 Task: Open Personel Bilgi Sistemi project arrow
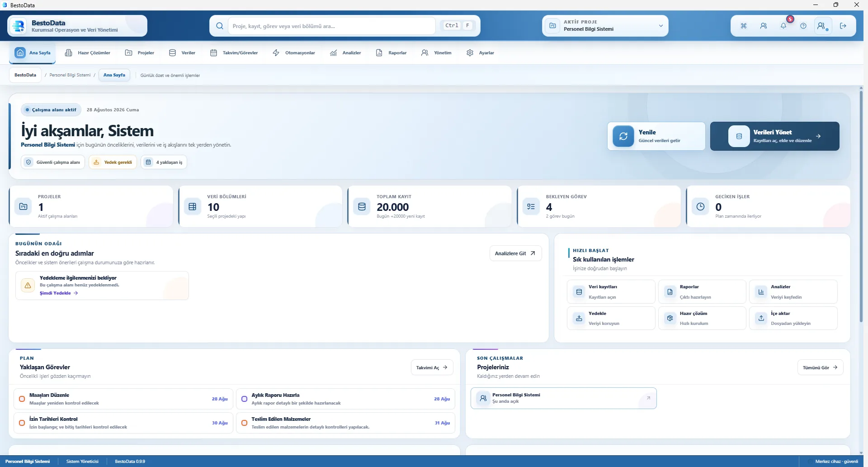648,398
